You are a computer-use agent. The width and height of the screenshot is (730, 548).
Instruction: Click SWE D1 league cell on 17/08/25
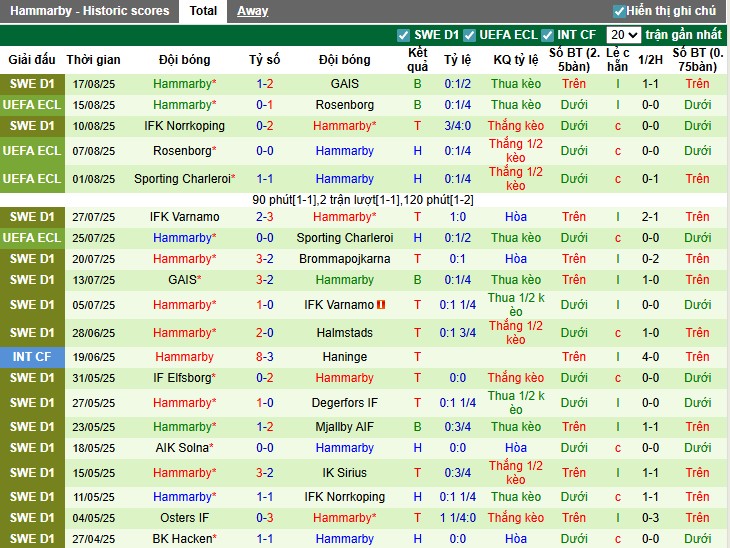pos(32,84)
